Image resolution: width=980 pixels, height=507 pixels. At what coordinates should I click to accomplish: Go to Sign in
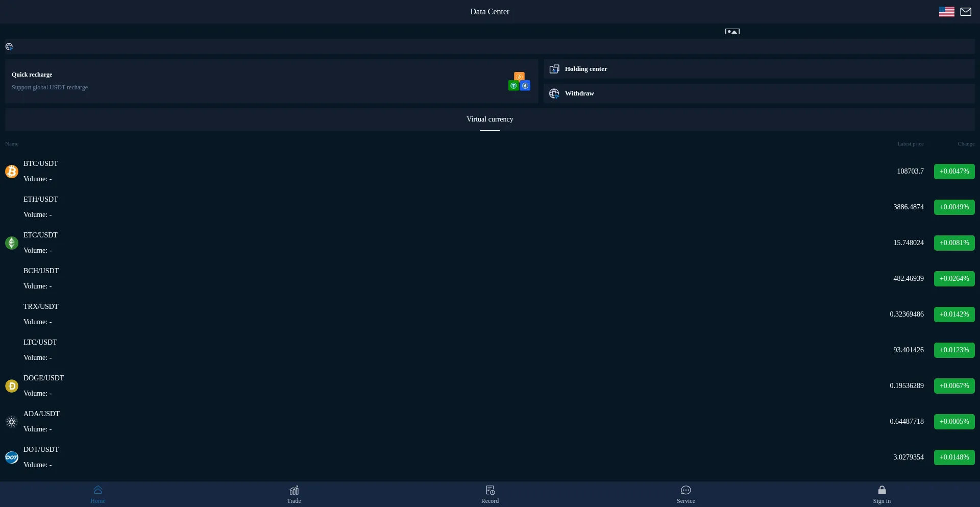click(881, 494)
